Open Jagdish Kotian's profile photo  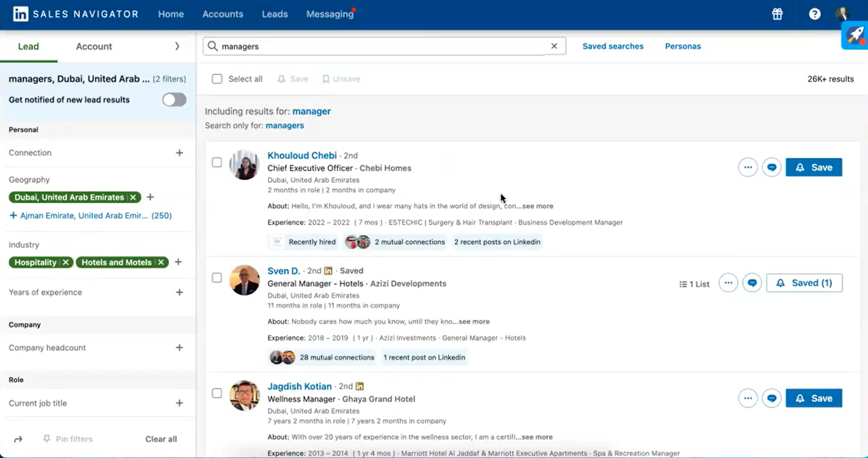(244, 395)
